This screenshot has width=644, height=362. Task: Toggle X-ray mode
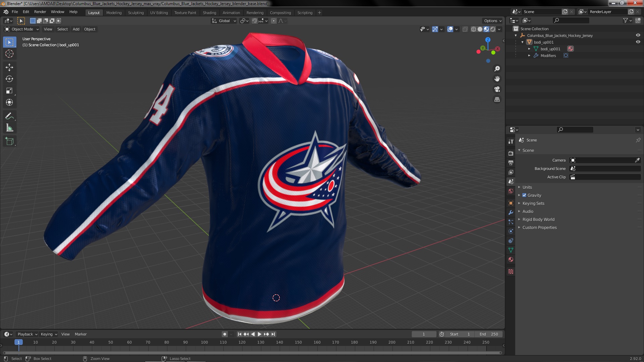tap(465, 29)
